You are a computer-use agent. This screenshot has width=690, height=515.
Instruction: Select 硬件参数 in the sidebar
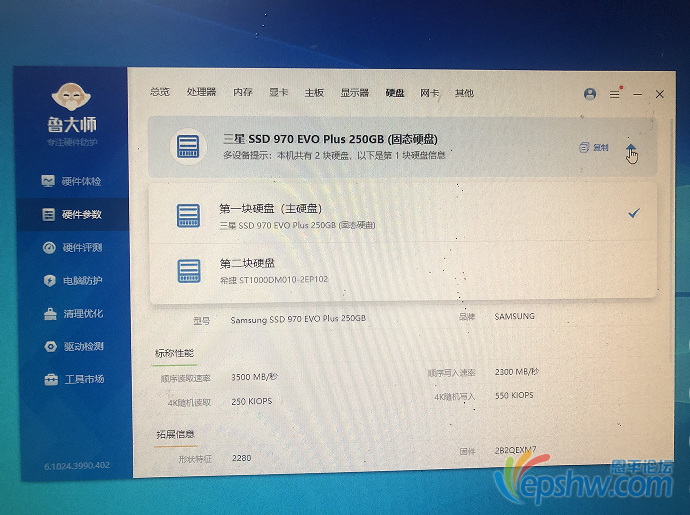click(x=72, y=214)
